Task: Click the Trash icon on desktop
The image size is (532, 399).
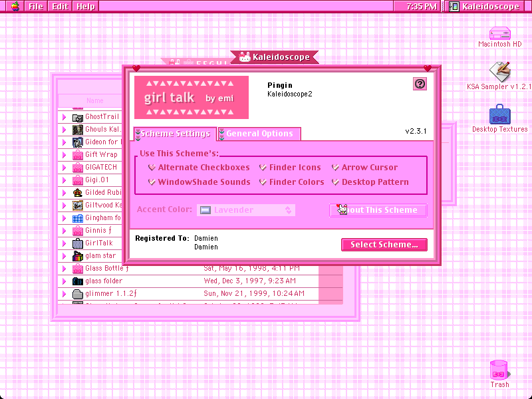Action: 499,370
